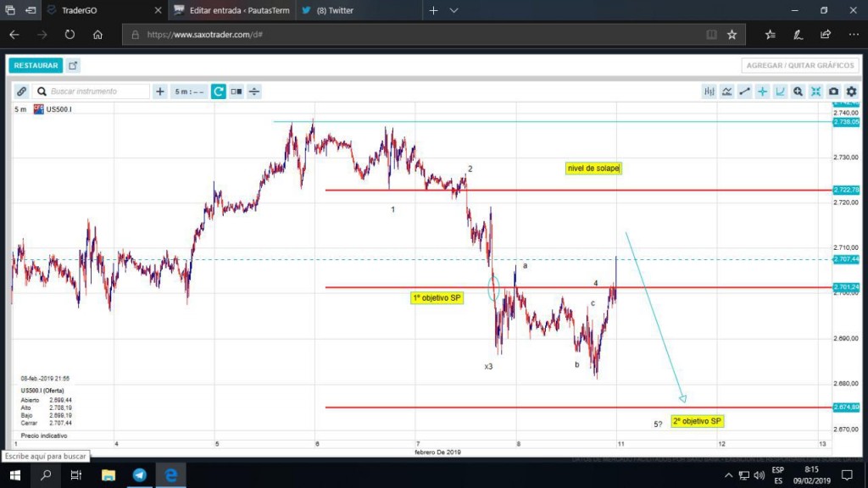Click the RESTAURAR button
The image size is (868, 488).
click(36, 65)
